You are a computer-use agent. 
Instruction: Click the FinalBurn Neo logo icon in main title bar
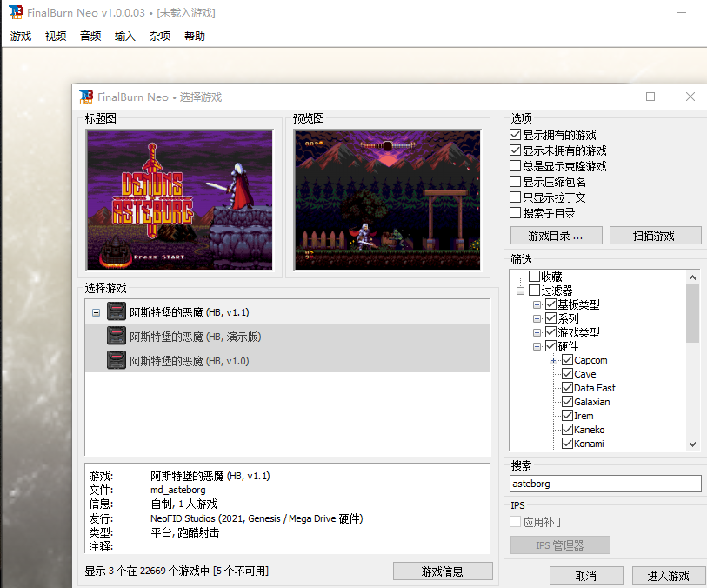pyautogui.click(x=16, y=12)
